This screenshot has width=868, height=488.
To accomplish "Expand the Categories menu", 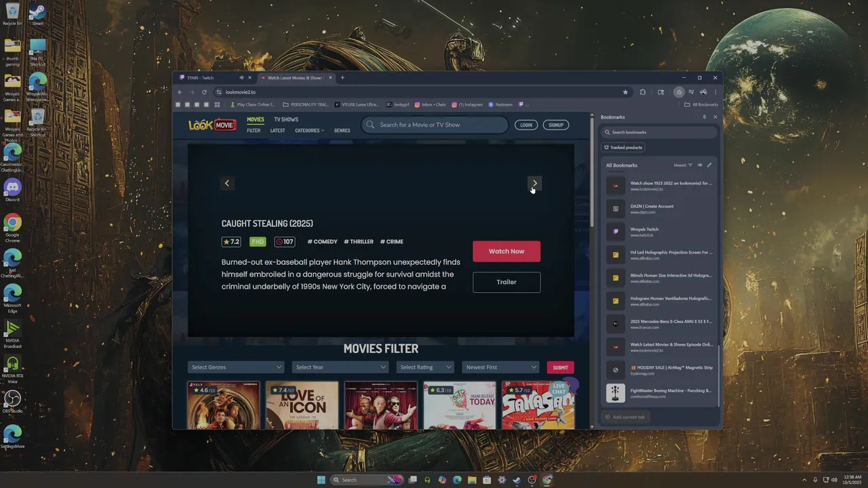I will [x=309, y=130].
